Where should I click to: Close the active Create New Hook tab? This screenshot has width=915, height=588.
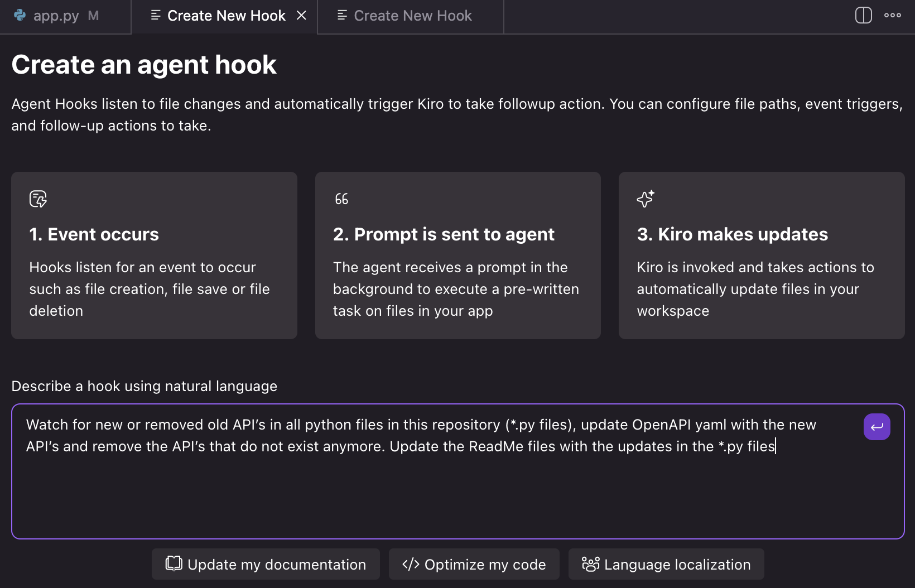tap(302, 16)
